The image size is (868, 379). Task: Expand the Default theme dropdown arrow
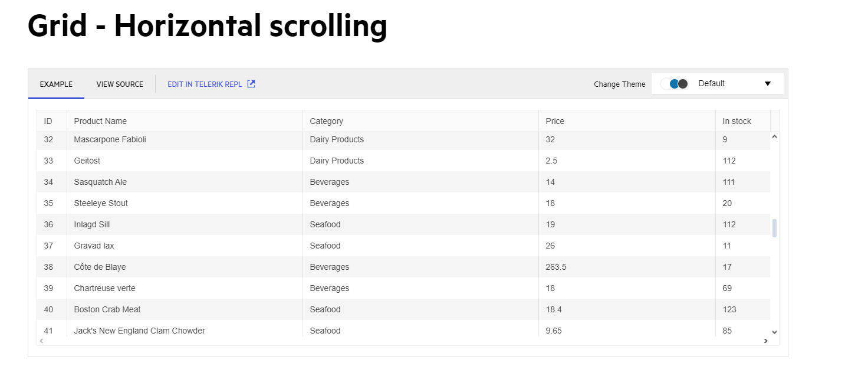point(767,84)
